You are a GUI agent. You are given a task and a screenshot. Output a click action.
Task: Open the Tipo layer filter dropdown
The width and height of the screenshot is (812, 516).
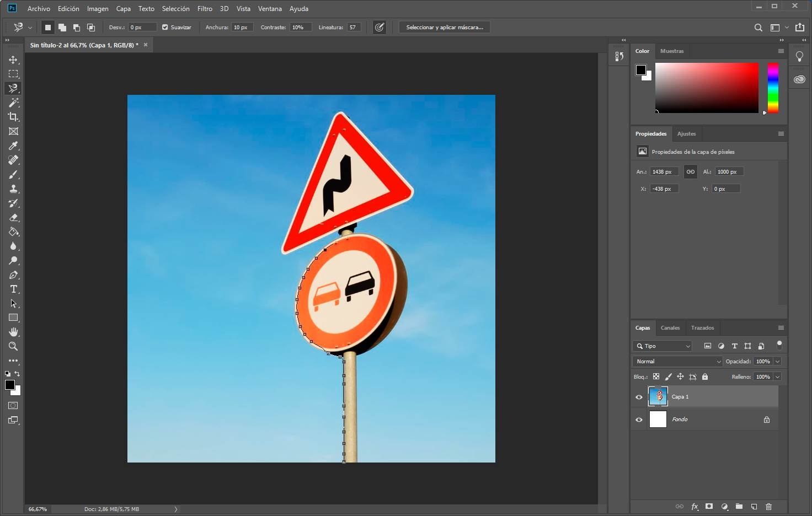pos(663,346)
